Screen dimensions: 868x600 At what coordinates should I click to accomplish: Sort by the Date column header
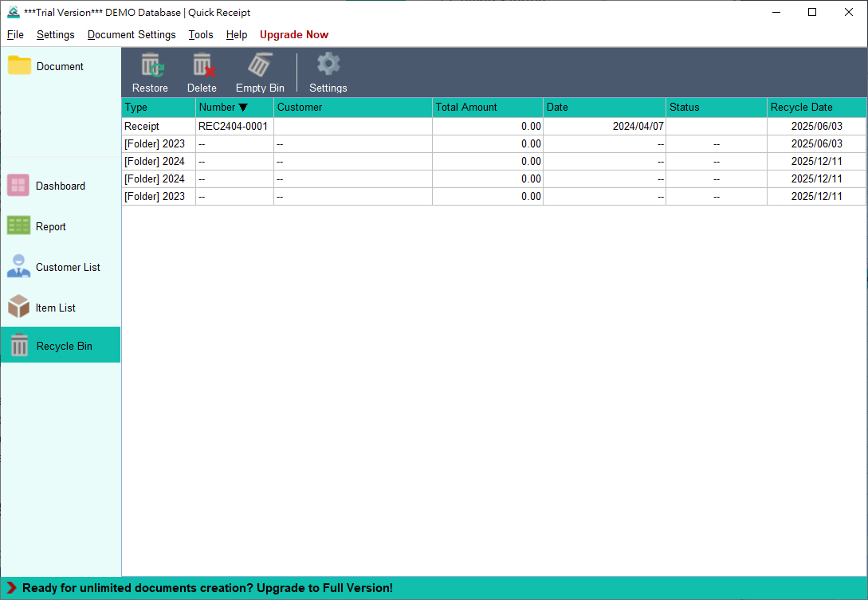coord(604,108)
